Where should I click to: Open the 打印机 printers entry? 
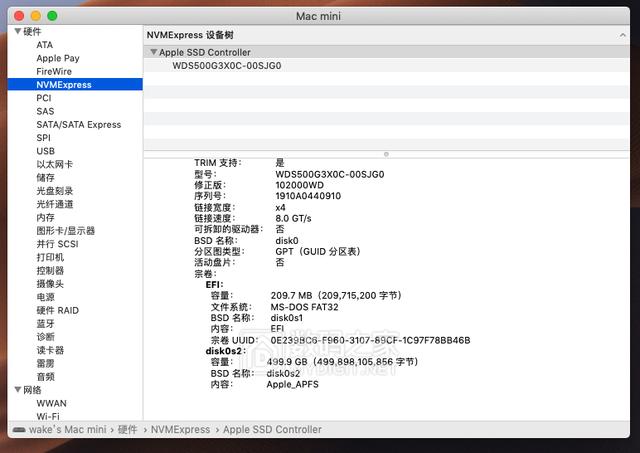pyautogui.click(x=50, y=257)
